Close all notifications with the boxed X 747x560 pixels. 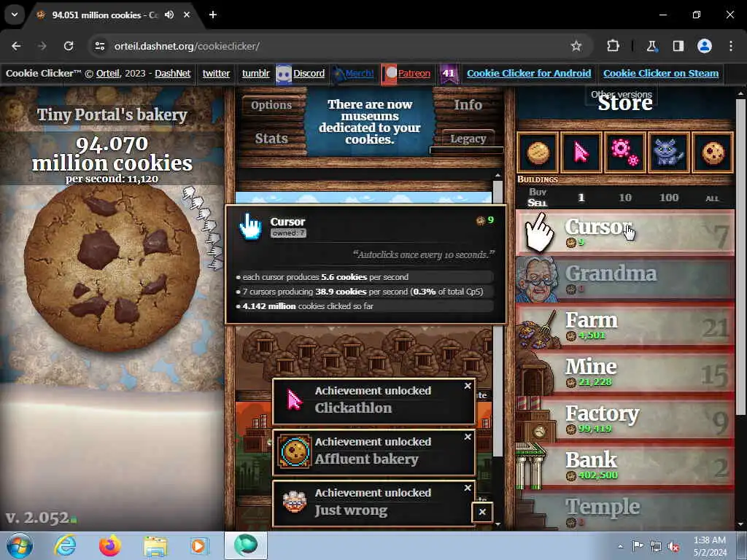(482, 512)
